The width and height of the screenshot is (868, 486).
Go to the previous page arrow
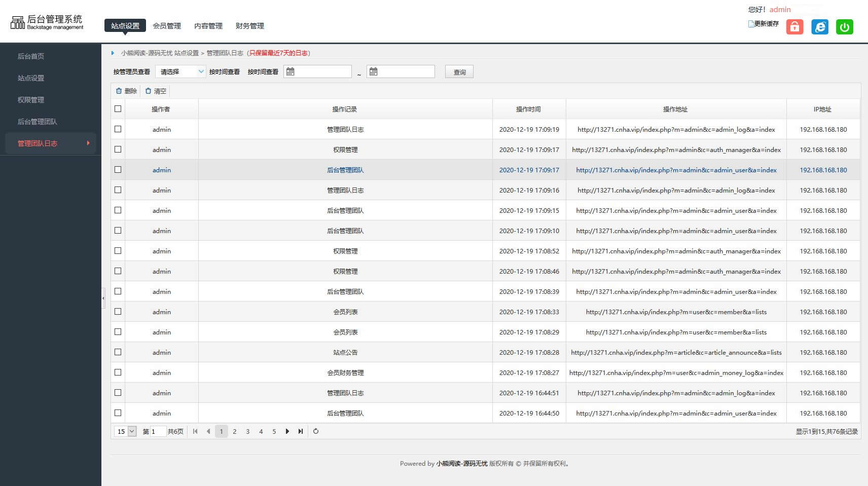click(x=208, y=431)
